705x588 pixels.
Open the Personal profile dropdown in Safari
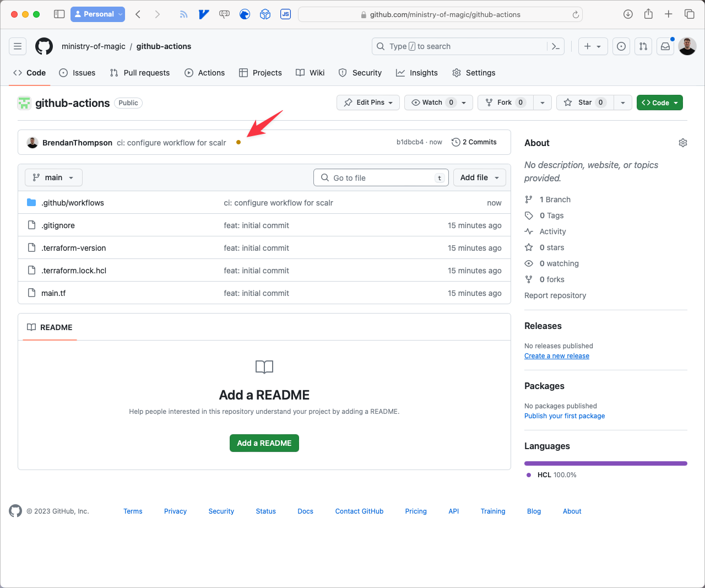tap(97, 14)
